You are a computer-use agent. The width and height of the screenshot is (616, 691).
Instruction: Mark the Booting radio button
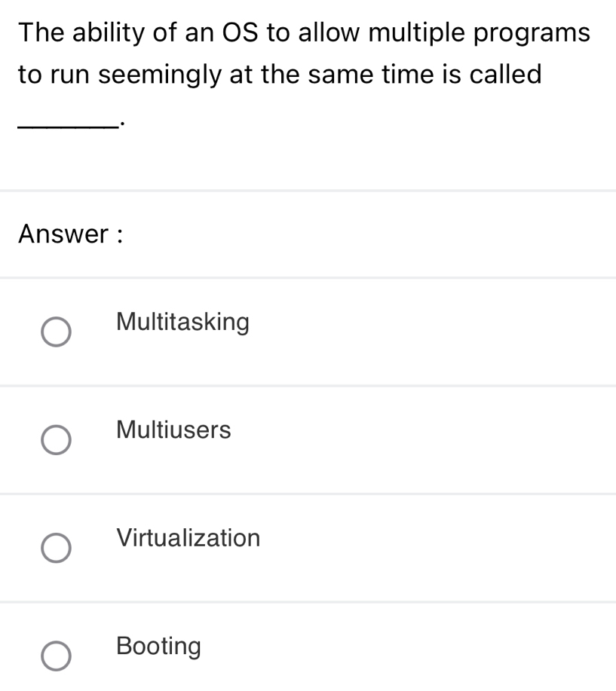pos(57,656)
